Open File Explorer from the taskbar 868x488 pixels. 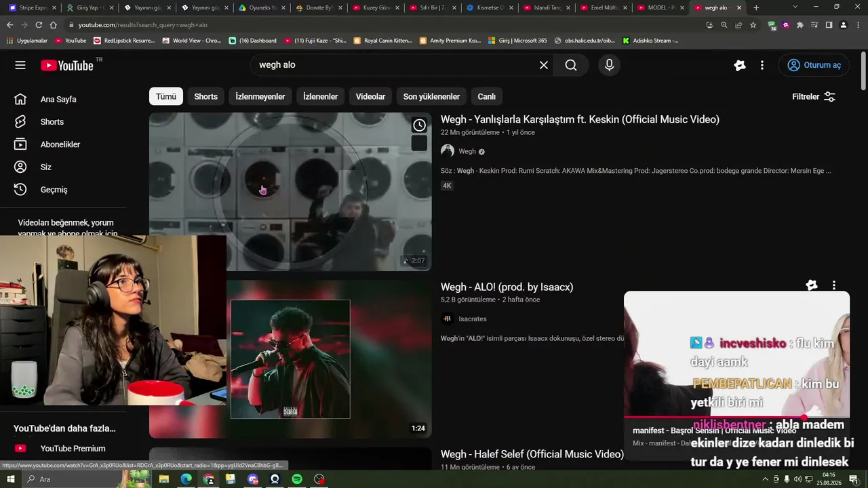coord(163,479)
